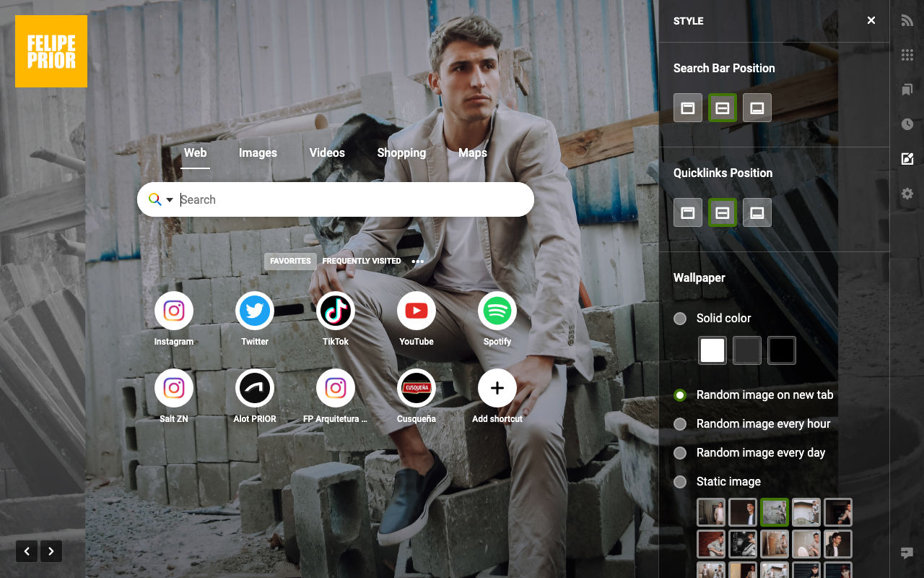924x578 pixels.
Task: Open the three-dot quicklinks menu
Action: (x=418, y=262)
